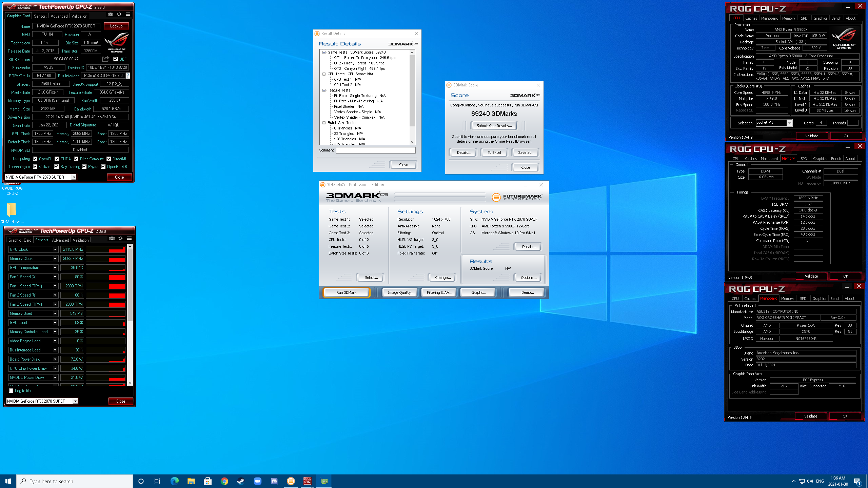Screen dimensions: 868x488
Task: Open Discord from the taskbar
Action: point(274,481)
